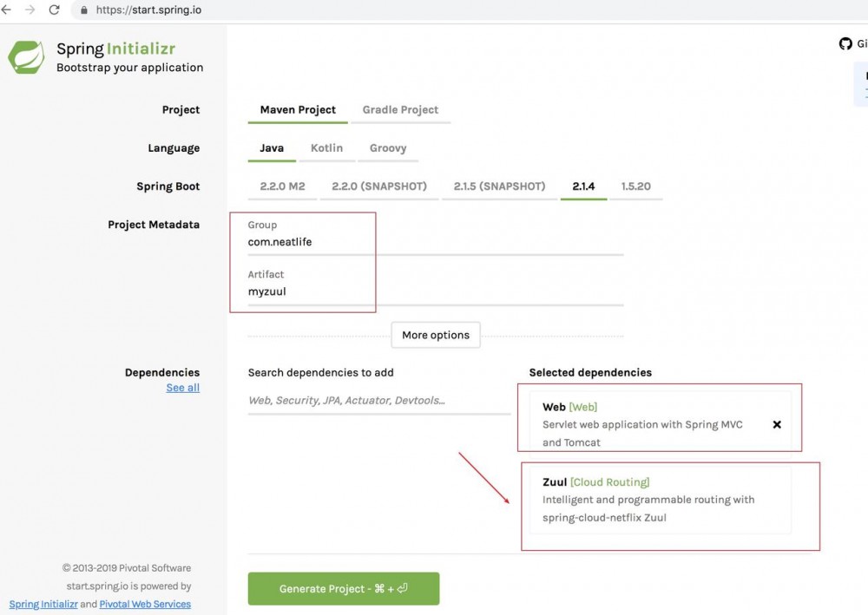The height and width of the screenshot is (615, 868).
Task: Click the browser forward arrow
Action: pos(30,10)
